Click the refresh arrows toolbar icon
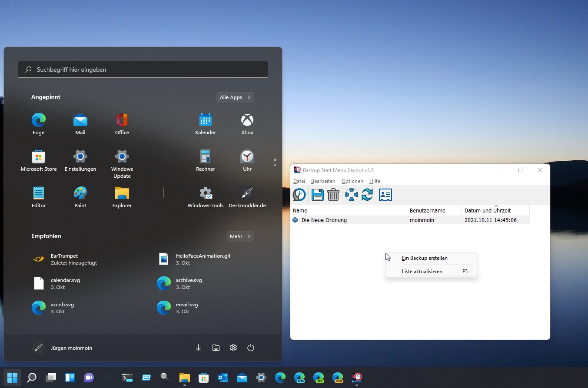 pos(367,195)
